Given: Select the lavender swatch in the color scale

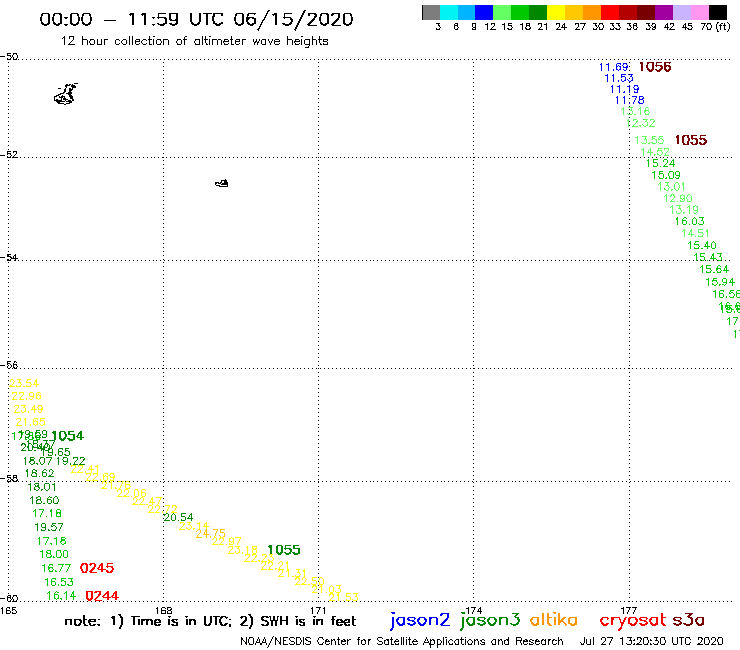Looking at the screenshot, I should [681, 12].
